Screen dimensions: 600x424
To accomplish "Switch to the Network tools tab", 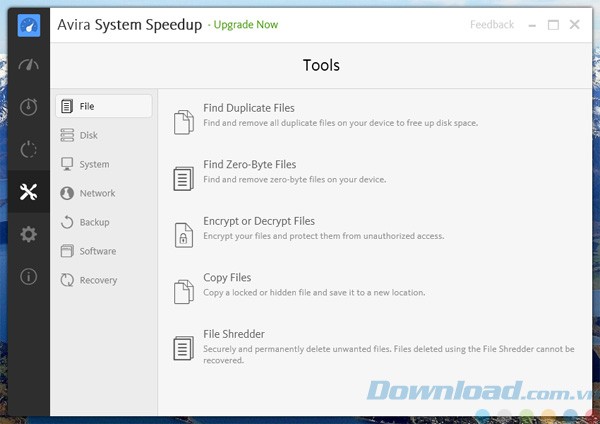I will click(x=97, y=193).
